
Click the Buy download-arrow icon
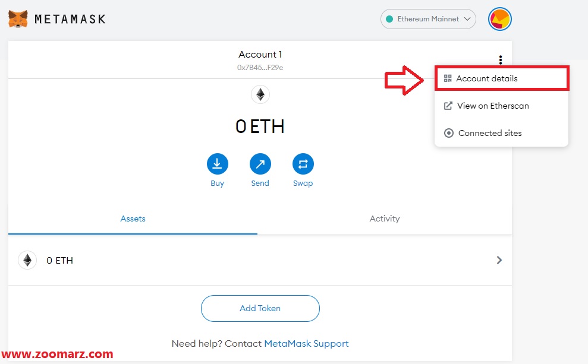pos(218,164)
